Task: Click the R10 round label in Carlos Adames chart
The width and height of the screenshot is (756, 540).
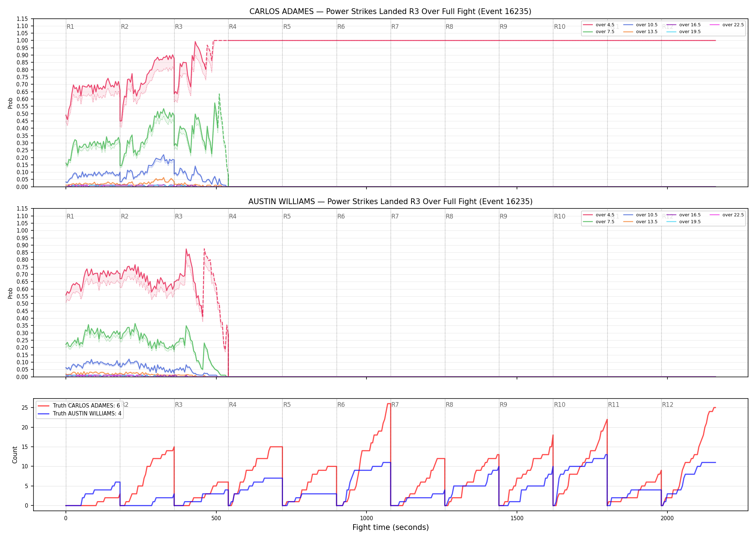Action: [x=559, y=27]
